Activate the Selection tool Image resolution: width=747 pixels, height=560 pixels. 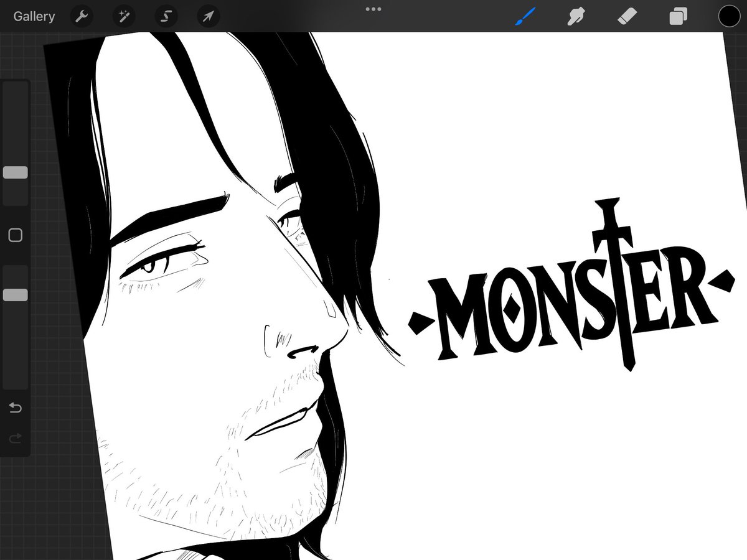click(x=166, y=16)
